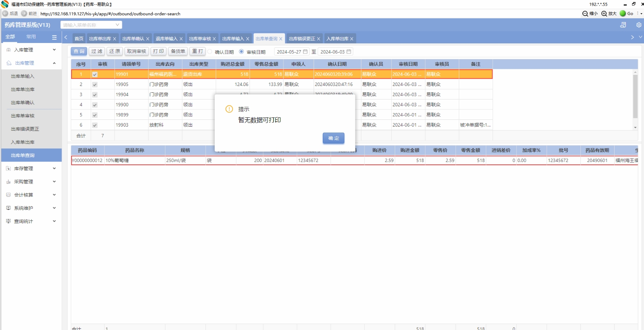644x330 pixels.
Task: Toggle the 审核 checkbox for order 19901
Action: pos(95,74)
